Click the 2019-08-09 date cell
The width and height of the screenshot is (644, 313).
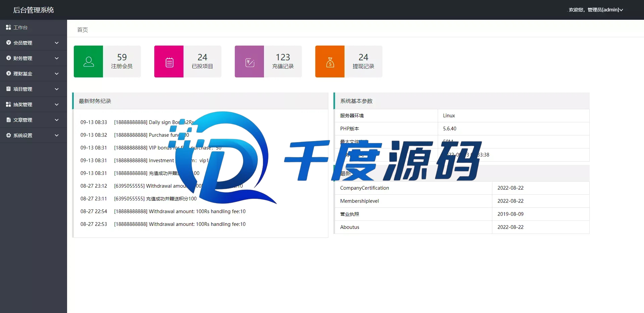pos(541,214)
